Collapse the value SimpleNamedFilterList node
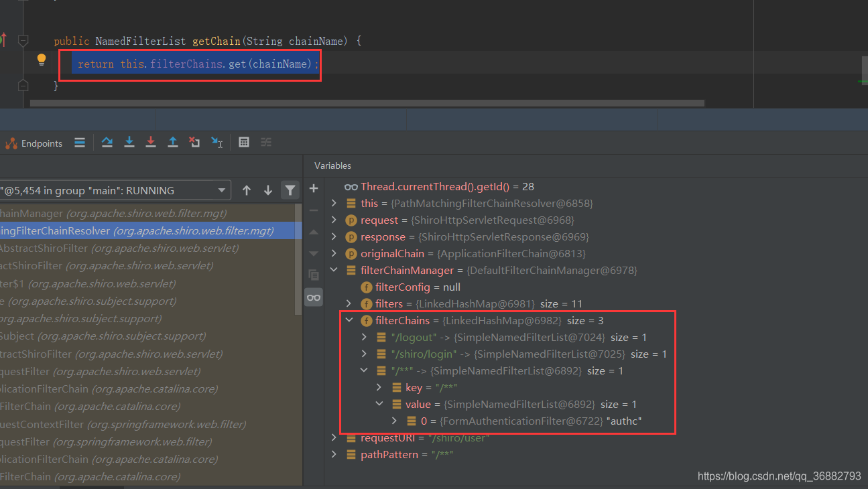Viewport: 868px width, 489px height. (x=379, y=404)
